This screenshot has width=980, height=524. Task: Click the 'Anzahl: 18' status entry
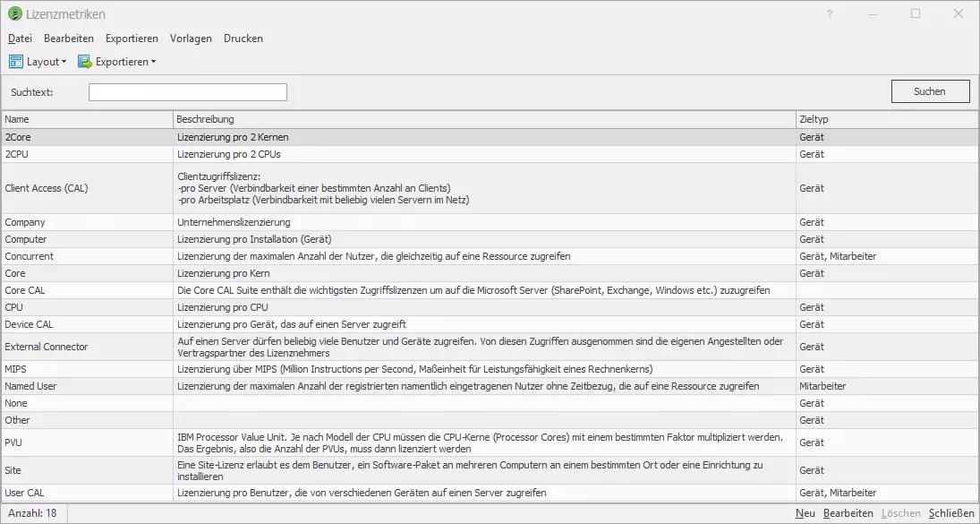32,513
